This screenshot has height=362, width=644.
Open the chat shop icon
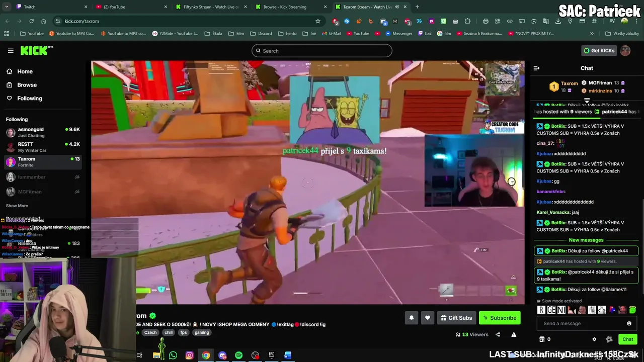(x=542, y=339)
